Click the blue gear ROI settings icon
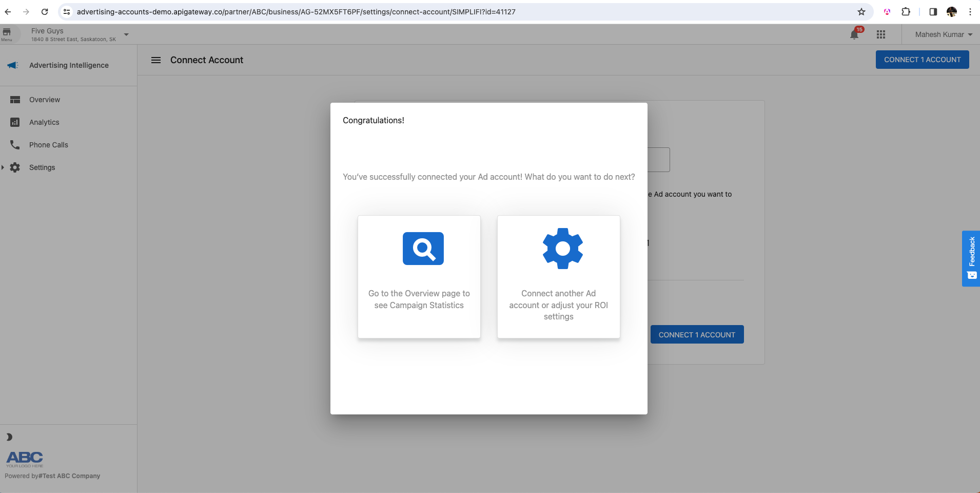This screenshot has height=493, width=980. 562,249
